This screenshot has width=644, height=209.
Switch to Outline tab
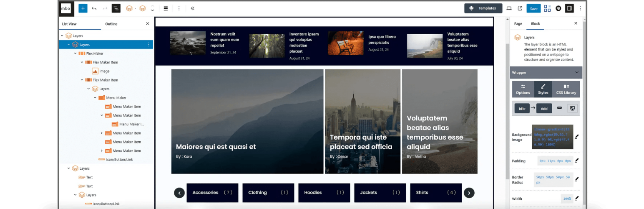pyautogui.click(x=111, y=24)
